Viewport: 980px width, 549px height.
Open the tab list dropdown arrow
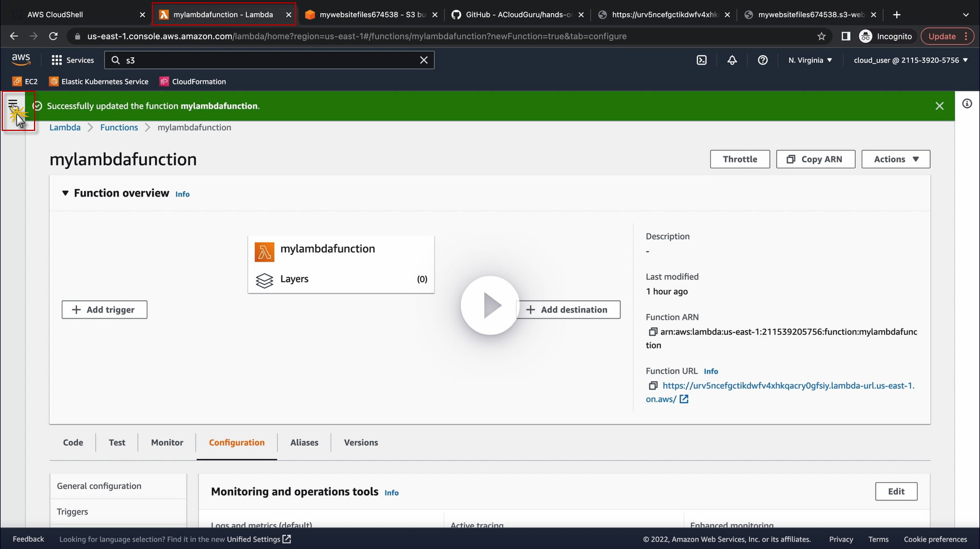966,15
